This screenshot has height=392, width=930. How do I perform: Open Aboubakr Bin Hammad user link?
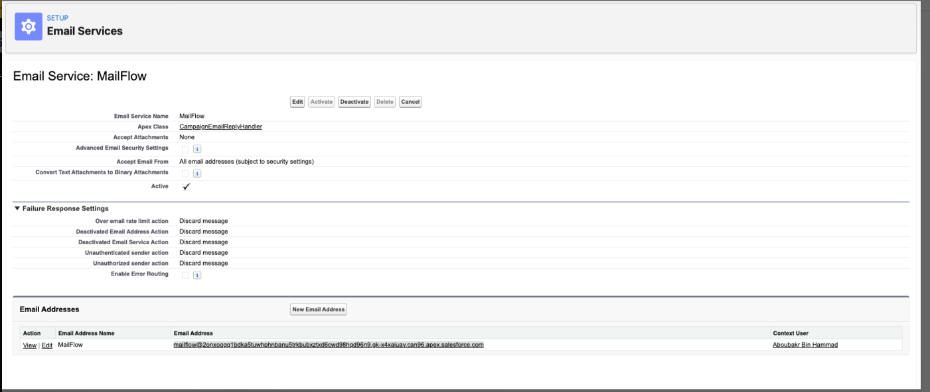805,345
